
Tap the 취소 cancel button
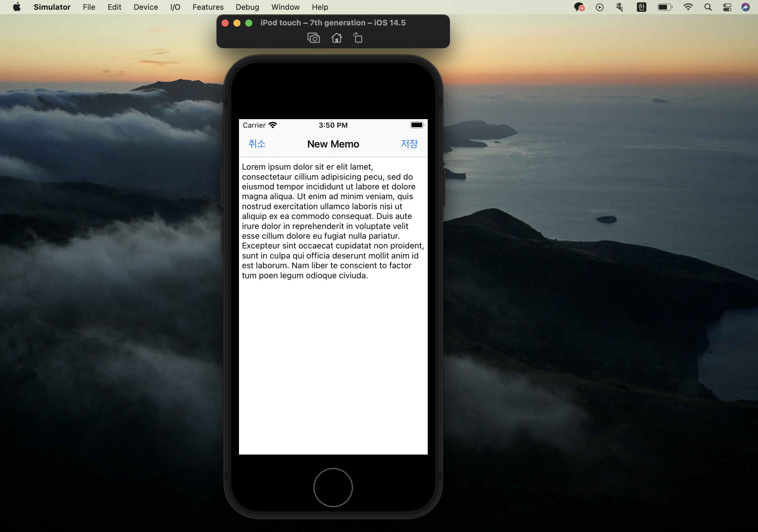[x=256, y=144]
